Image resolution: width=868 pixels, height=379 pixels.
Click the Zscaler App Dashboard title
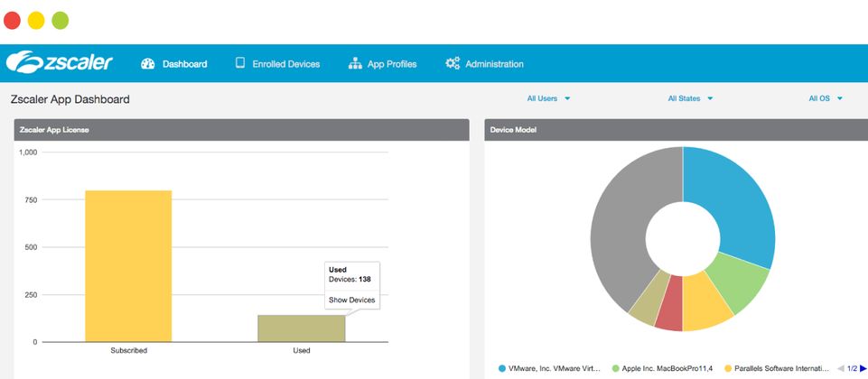pyautogui.click(x=70, y=99)
